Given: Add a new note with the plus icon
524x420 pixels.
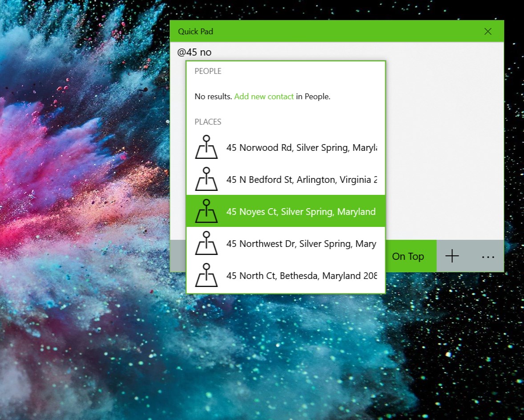Looking at the screenshot, I should [452, 256].
